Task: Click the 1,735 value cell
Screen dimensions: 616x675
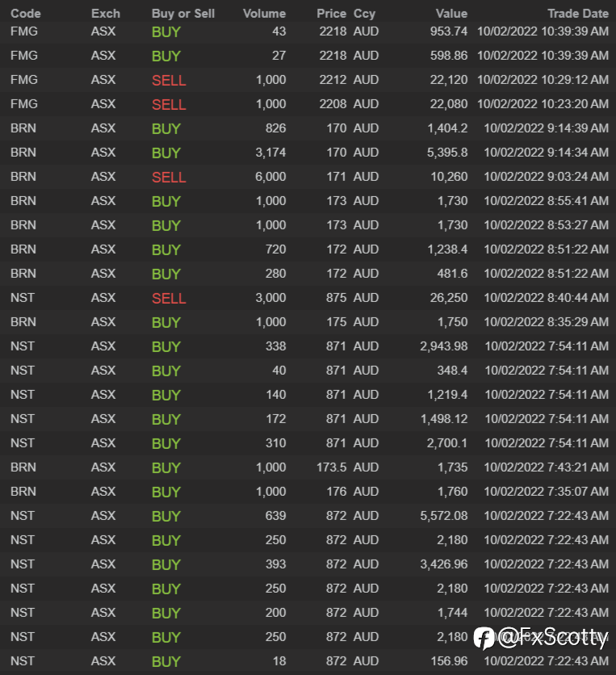Action: click(452, 467)
